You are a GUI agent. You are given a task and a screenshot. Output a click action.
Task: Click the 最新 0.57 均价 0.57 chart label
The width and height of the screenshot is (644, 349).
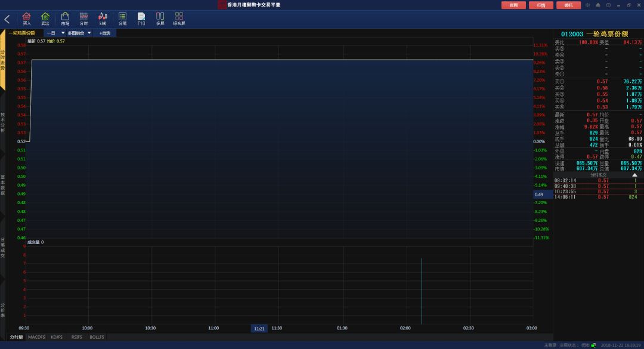(x=46, y=41)
